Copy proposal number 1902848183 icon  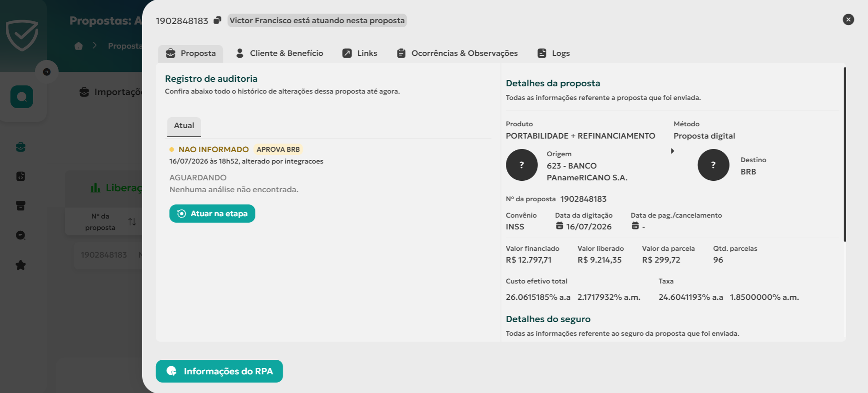click(218, 20)
